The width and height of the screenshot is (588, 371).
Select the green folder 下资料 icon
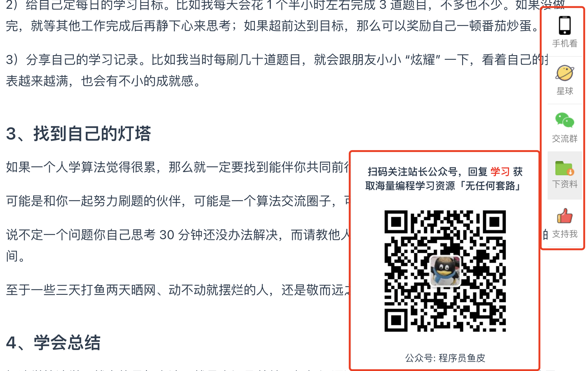pos(565,168)
